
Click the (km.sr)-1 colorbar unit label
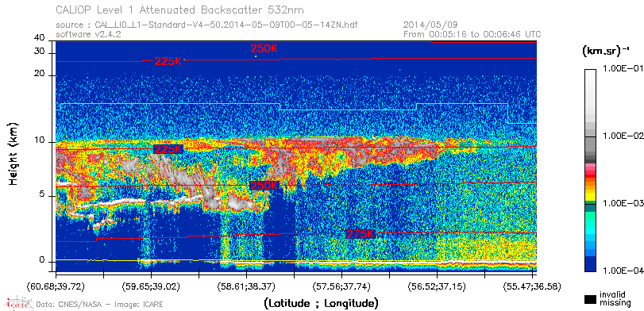pos(605,51)
